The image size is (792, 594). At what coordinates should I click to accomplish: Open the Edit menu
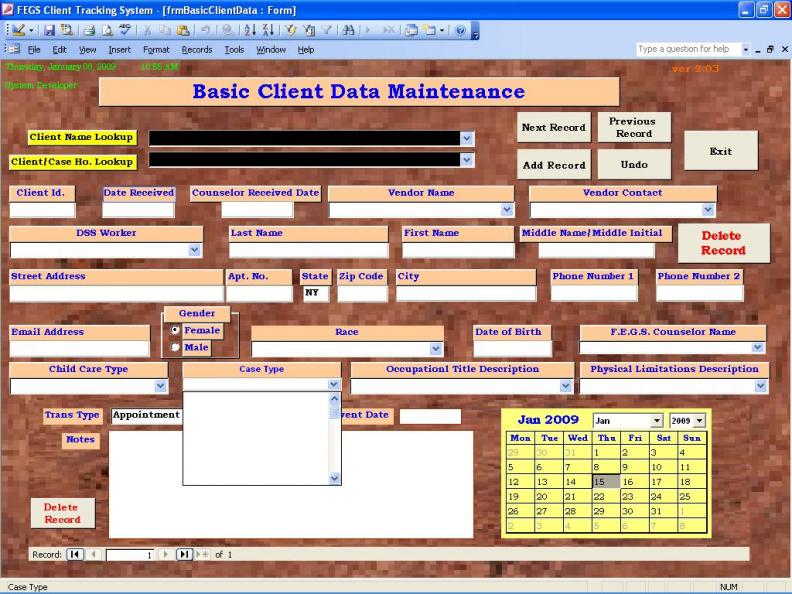pos(59,50)
